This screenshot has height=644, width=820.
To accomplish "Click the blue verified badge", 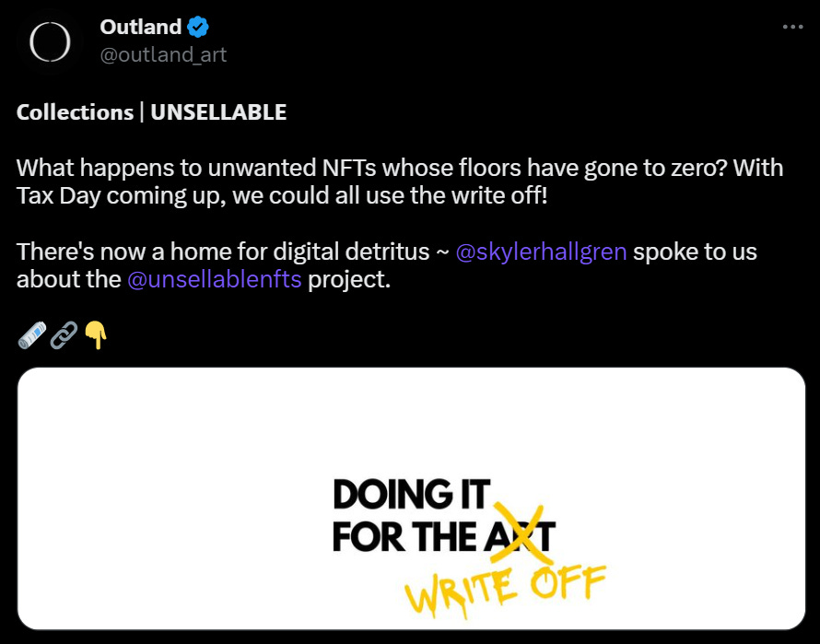I will (197, 28).
